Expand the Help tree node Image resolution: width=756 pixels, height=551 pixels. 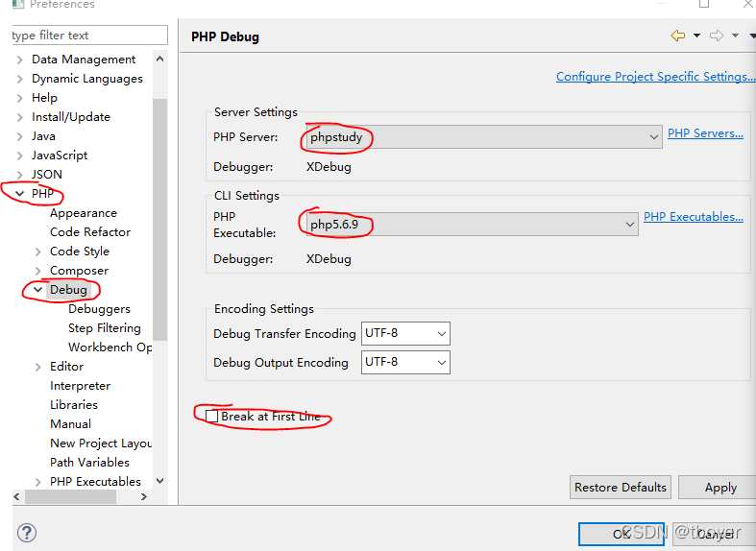click(19, 98)
